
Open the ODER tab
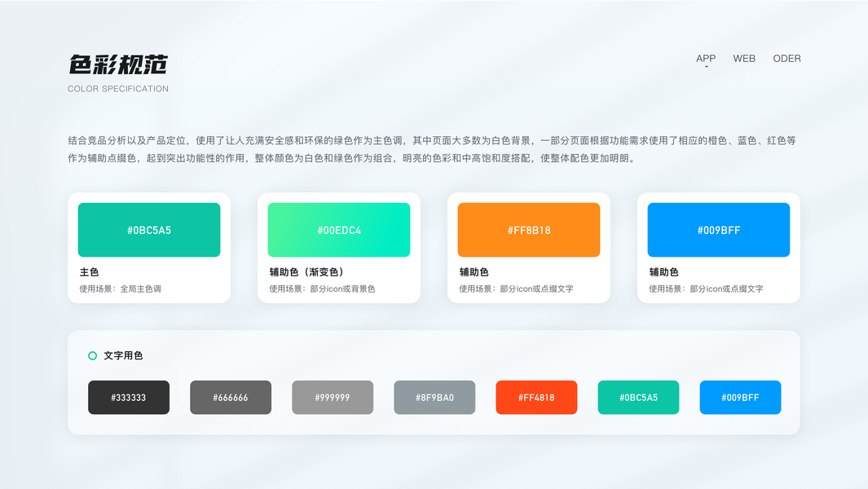(786, 59)
